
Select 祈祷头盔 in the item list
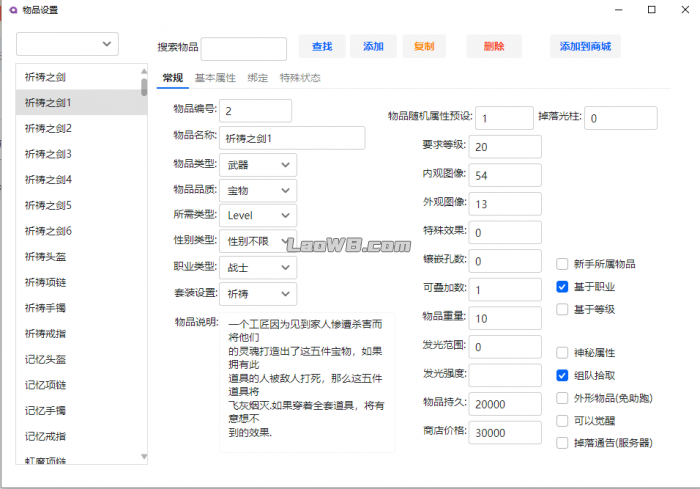(79, 256)
